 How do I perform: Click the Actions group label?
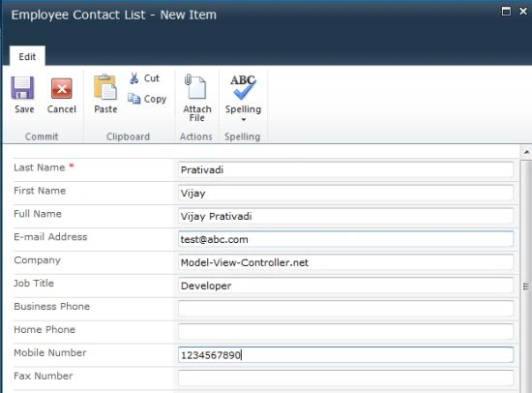[x=195, y=136]
